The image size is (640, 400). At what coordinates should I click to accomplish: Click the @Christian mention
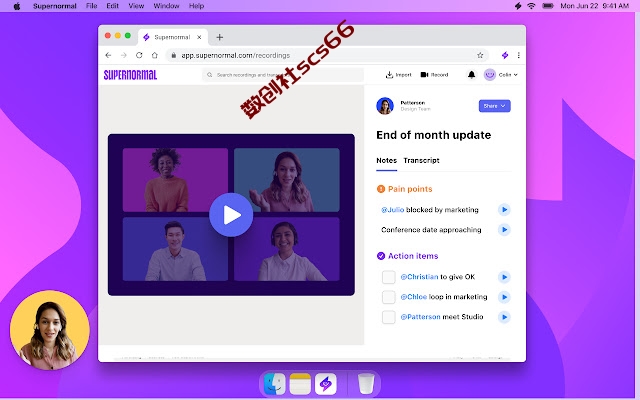(419, 277)
